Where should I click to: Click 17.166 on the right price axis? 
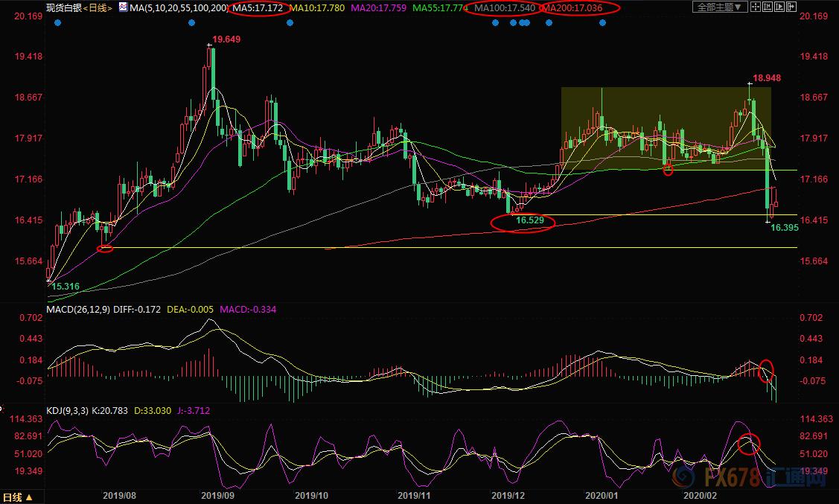pos(813,179)
